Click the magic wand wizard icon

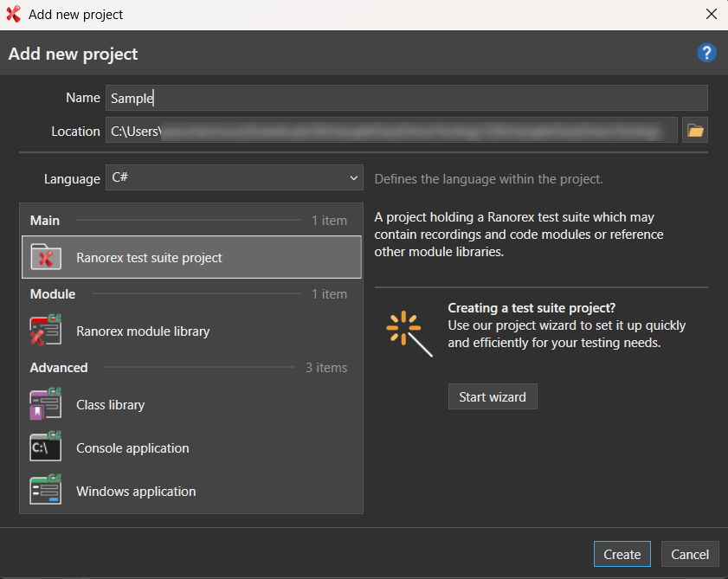[409, 333]
